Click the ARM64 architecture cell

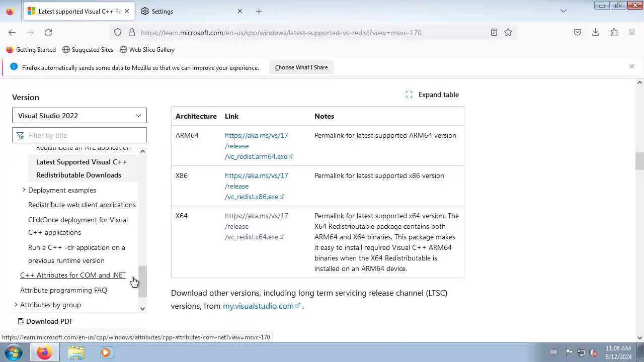[x=187, y=135]
